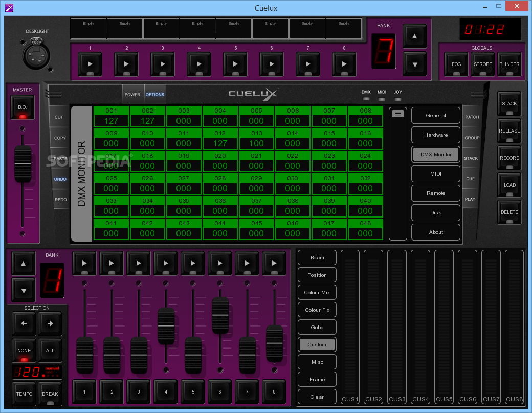532x413 pixels.
Task: Tap the TEMPO button
Action: [24, 394]
